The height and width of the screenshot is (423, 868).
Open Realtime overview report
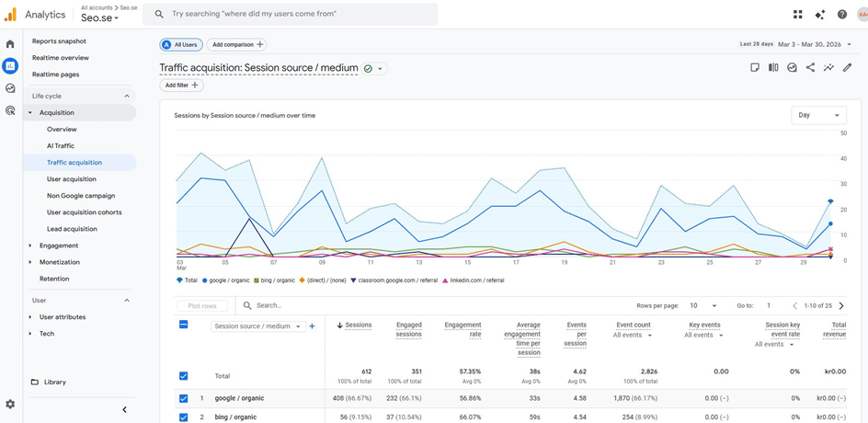coord(61,58)
